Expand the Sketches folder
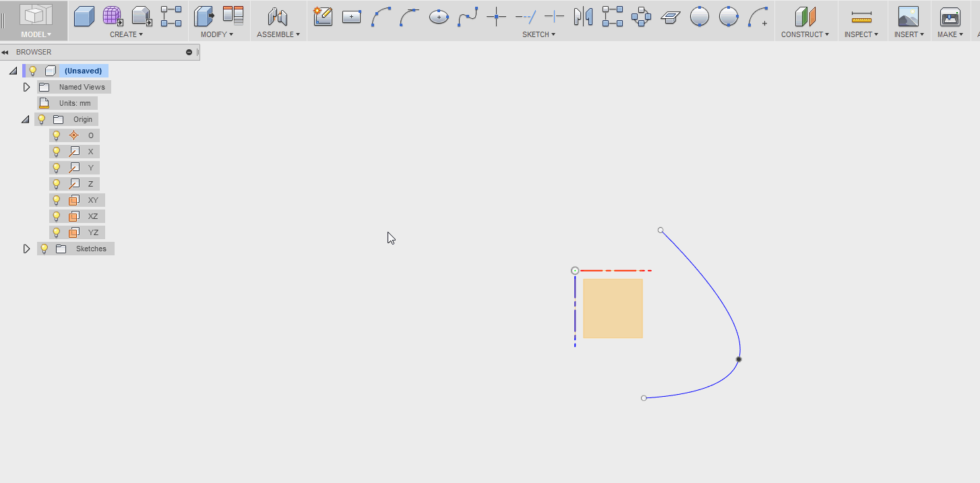The width and height of the screenshot is (980, 483). click(26, 248)
